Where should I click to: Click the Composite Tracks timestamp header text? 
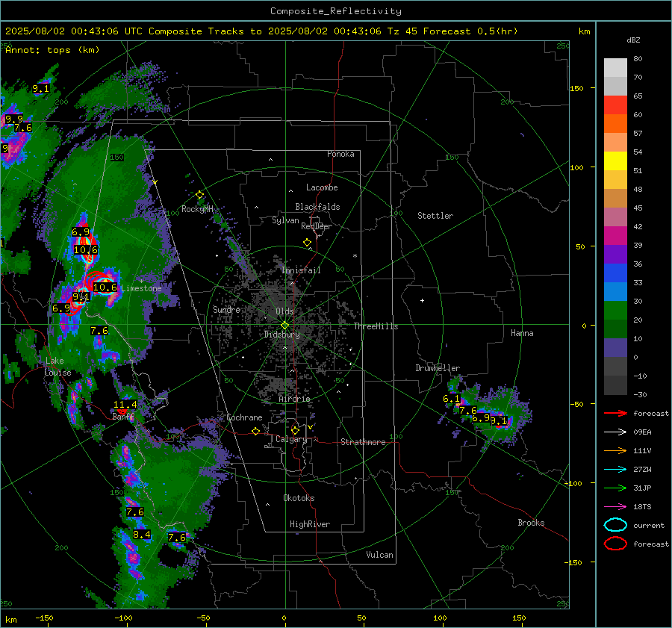pos(261,31)
